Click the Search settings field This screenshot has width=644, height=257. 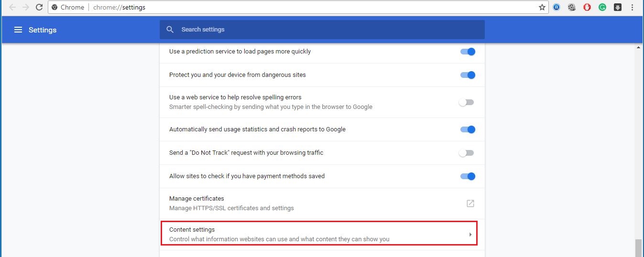pyautogui.click(x=322, y=30)
